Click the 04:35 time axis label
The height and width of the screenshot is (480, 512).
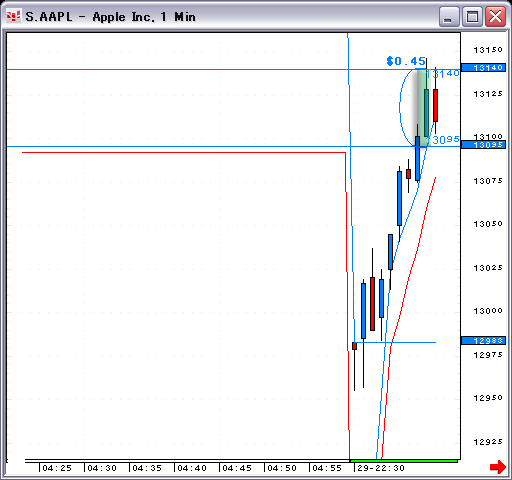pos(147,468)
